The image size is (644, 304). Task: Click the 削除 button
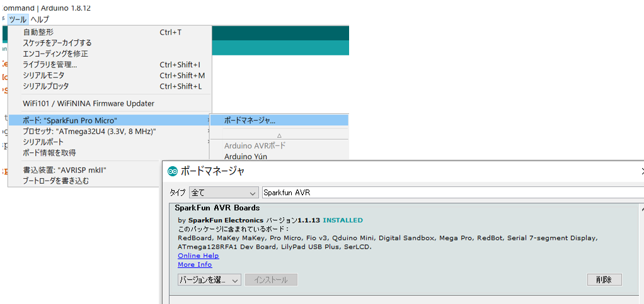[604, 280]
